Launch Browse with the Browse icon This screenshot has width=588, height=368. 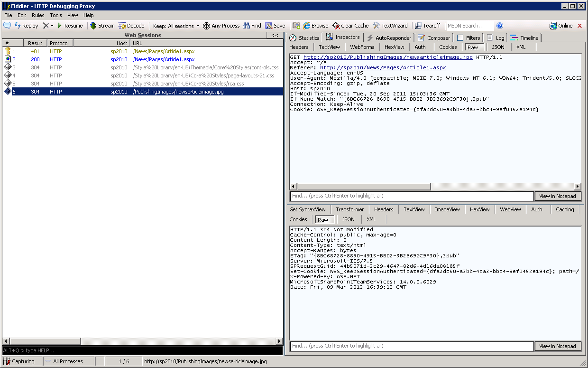pos(316,26)
